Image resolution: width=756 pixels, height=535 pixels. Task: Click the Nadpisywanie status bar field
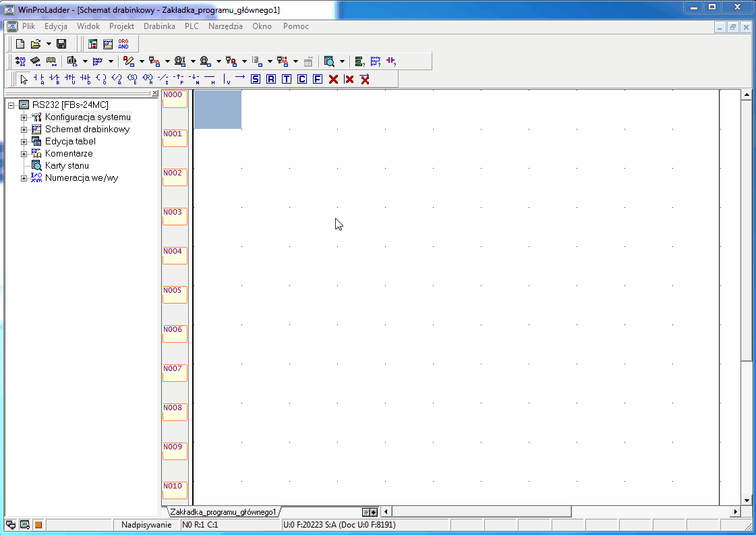click(x=146, y=525)
